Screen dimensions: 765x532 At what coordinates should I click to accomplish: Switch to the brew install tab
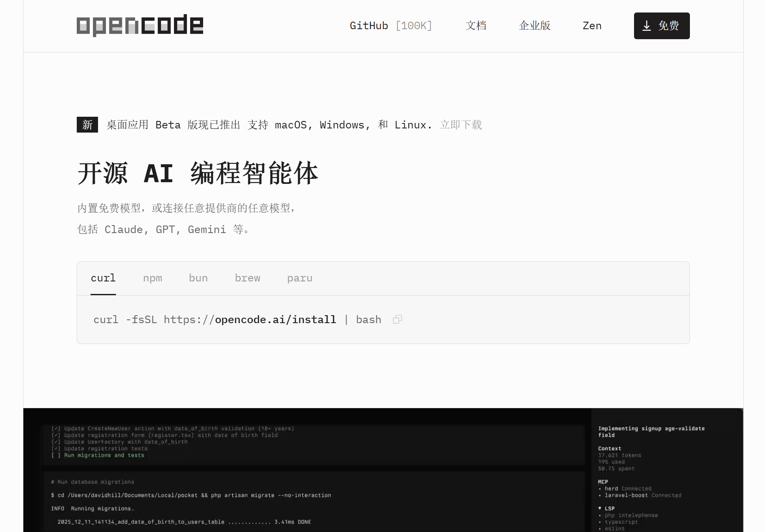(248, 278)
